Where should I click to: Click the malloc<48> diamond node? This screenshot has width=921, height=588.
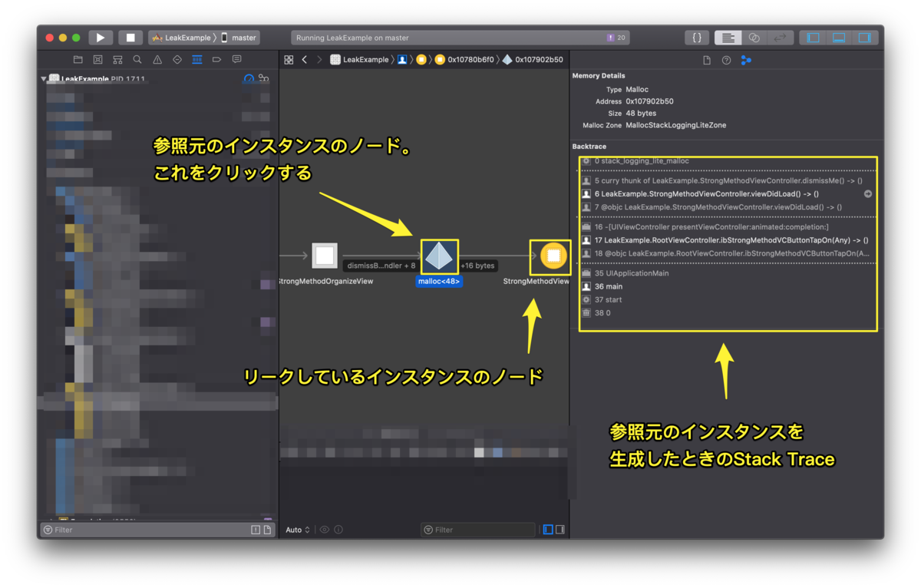point(439,256)
